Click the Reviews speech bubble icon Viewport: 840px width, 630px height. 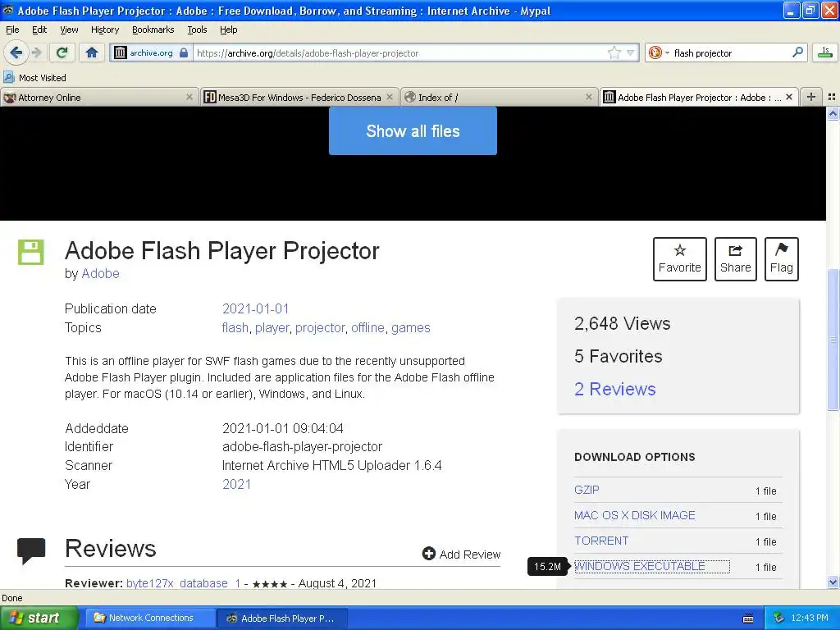point(31,550)
